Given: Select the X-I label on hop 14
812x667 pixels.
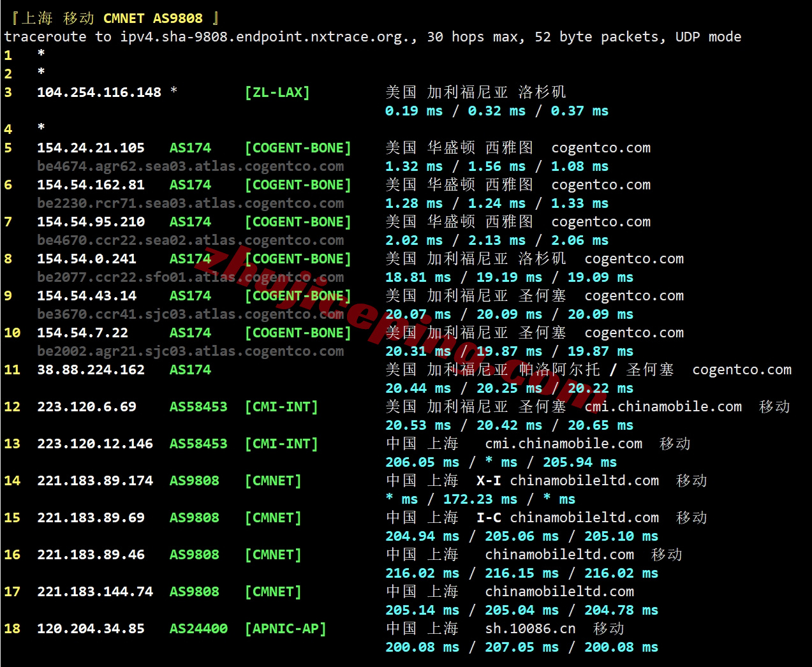Looking at the screenshot, I should tap(489, 481).
